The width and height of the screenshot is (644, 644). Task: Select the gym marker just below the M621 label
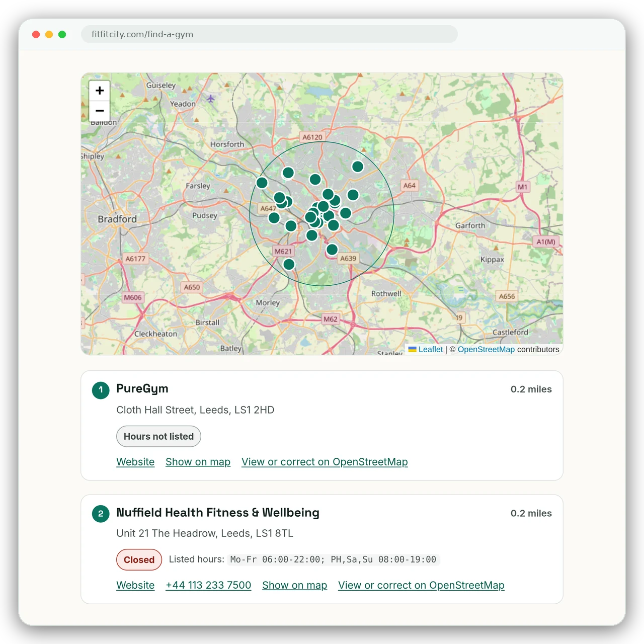pyautogui.click(x=289, y=264)
